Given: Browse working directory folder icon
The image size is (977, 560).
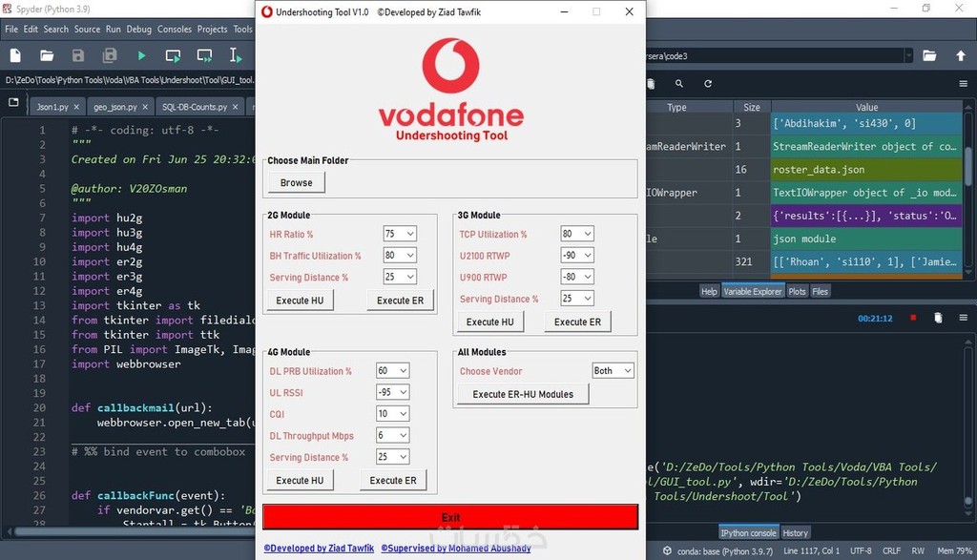Looking at the screenshot, I should point(929,56).
